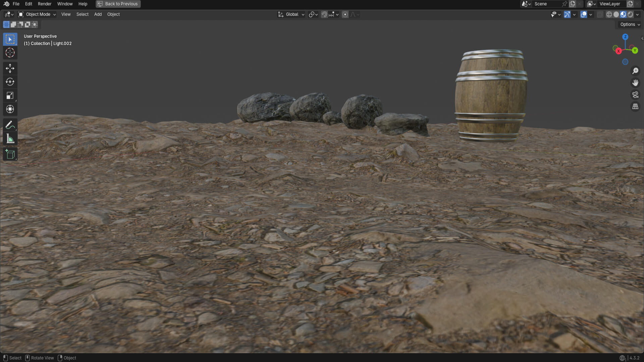The width and height of the screenshot is (644, 362).
Task: Activate the Measure tool
Action: [x=10, y=139]
